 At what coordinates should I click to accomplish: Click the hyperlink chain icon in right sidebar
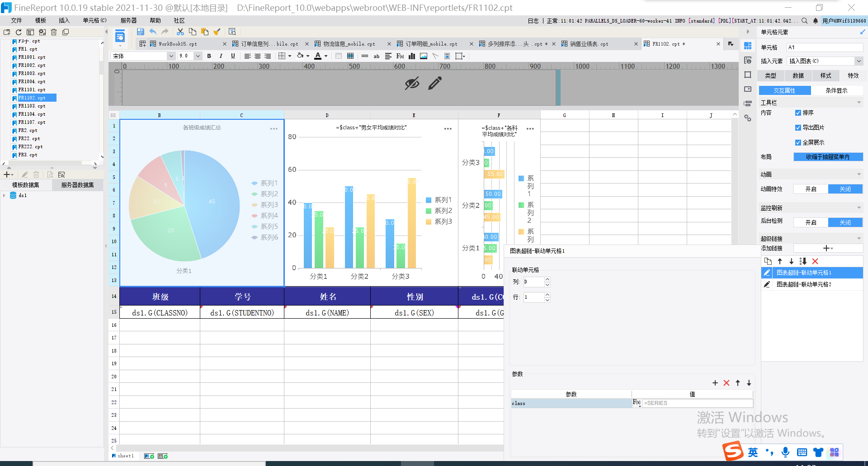748,118
